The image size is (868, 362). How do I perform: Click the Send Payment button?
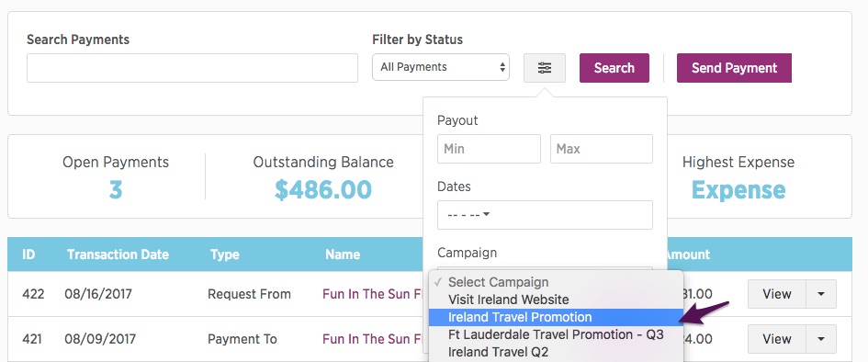(x=734, y=68)
